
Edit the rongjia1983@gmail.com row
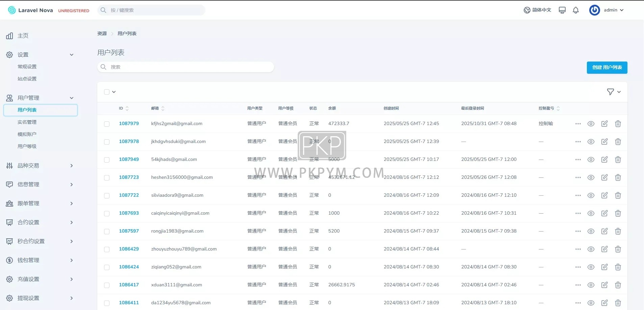(604, 231)
